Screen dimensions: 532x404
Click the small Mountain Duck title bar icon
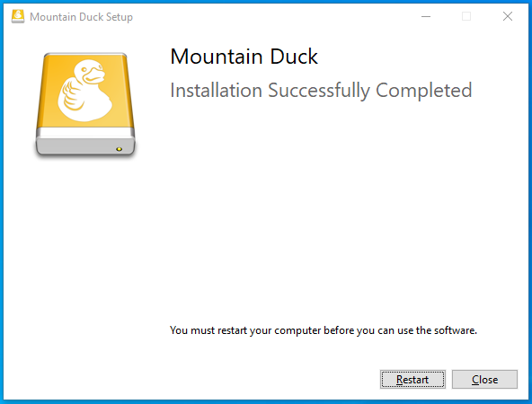tap(18, 16)
